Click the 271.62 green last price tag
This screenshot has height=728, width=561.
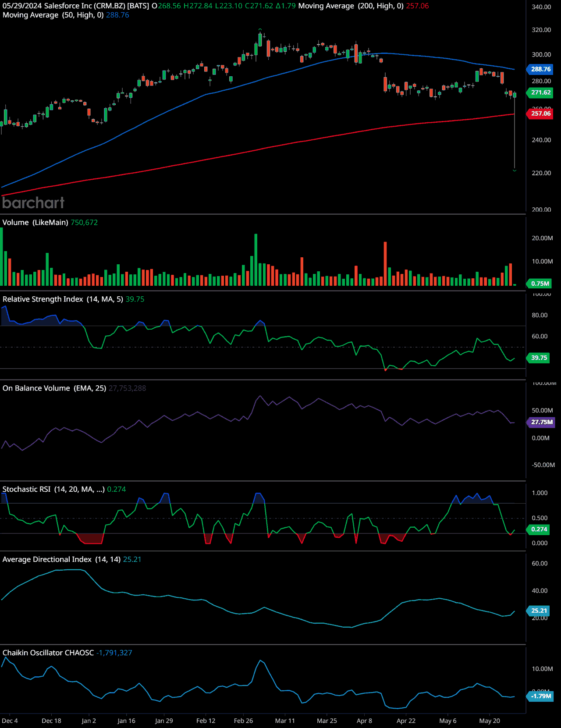(540, 92)
